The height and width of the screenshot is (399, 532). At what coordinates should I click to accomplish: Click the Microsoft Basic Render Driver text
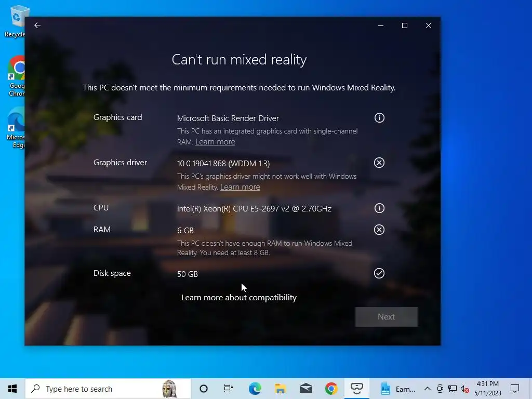pos(228,118)
